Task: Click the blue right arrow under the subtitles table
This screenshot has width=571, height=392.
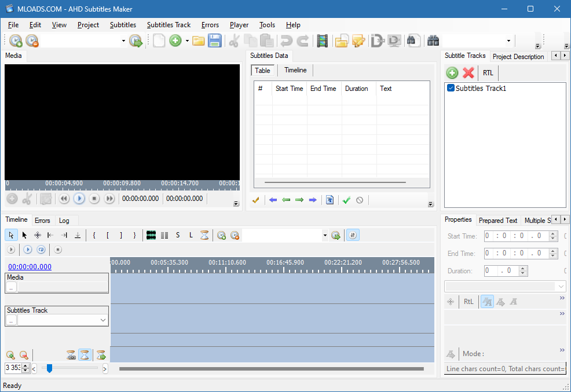Action: (x=313, y=200)
